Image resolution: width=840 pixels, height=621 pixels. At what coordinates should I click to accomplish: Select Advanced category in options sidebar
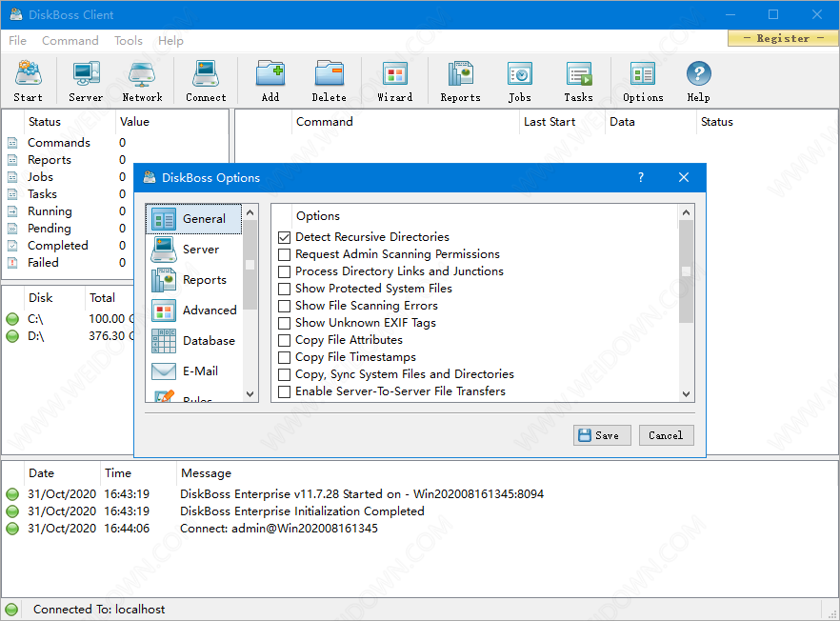tap(194, 310)
